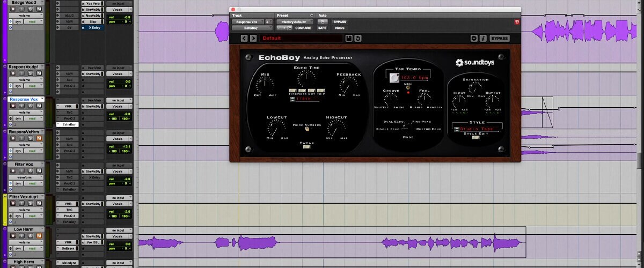The image size is (644, 268).
Task: Enable input monitoring on Response Vox track
Action: click(x=21, y=106)
